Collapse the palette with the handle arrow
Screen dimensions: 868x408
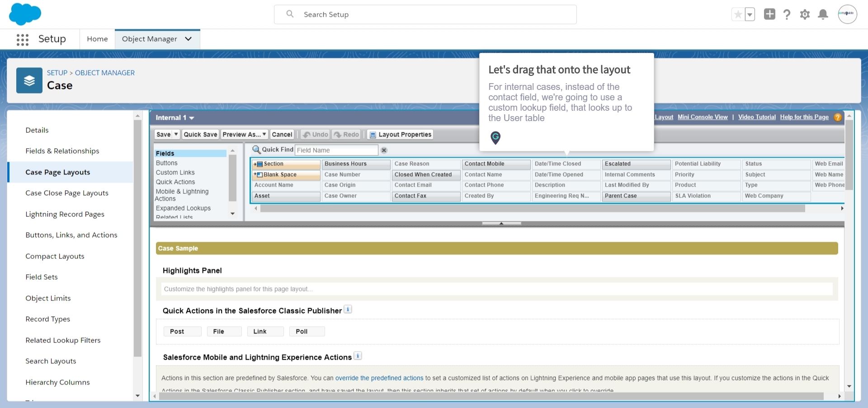coord(501,223)
